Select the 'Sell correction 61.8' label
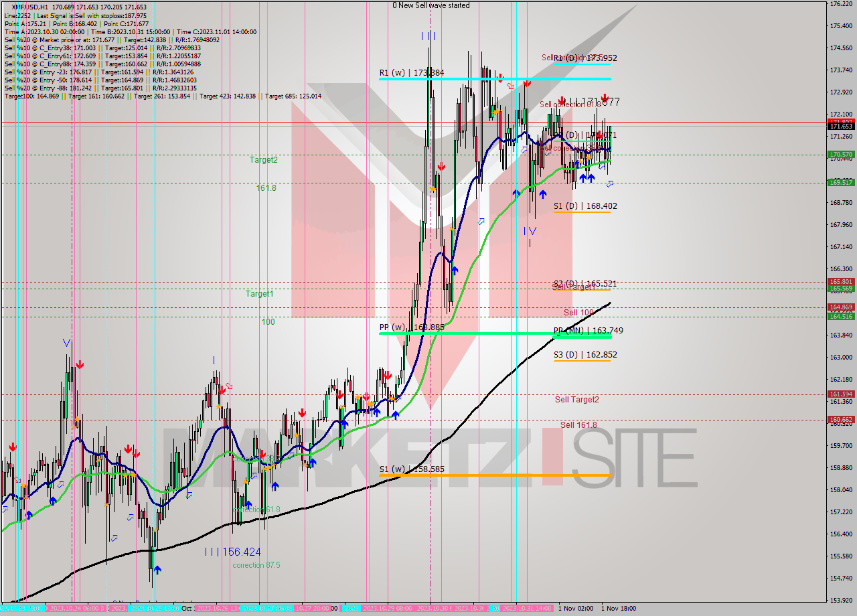This screenshot has width=857, height=616. click(x=570, y=104)
